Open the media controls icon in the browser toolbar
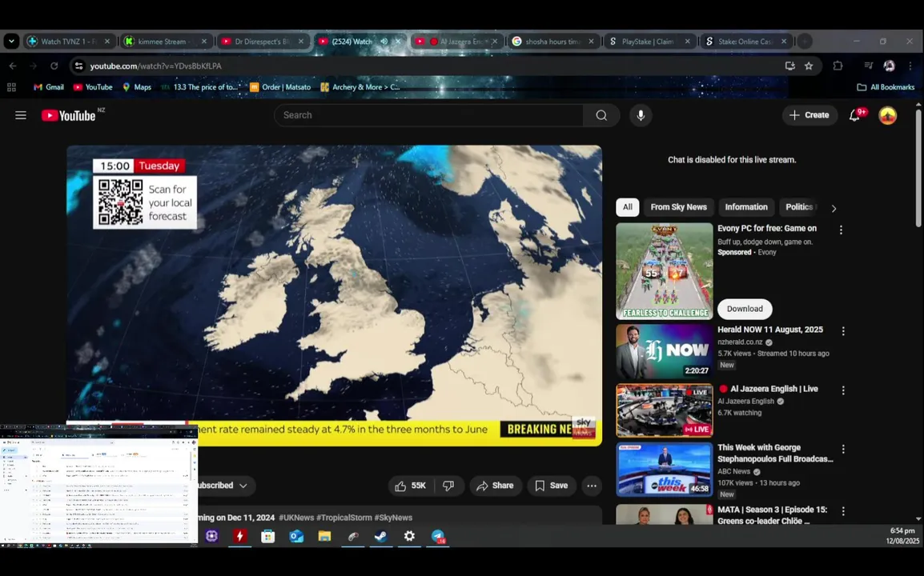Image resolution: width=924 pixels, height=576 pixels. click(868, 66)
